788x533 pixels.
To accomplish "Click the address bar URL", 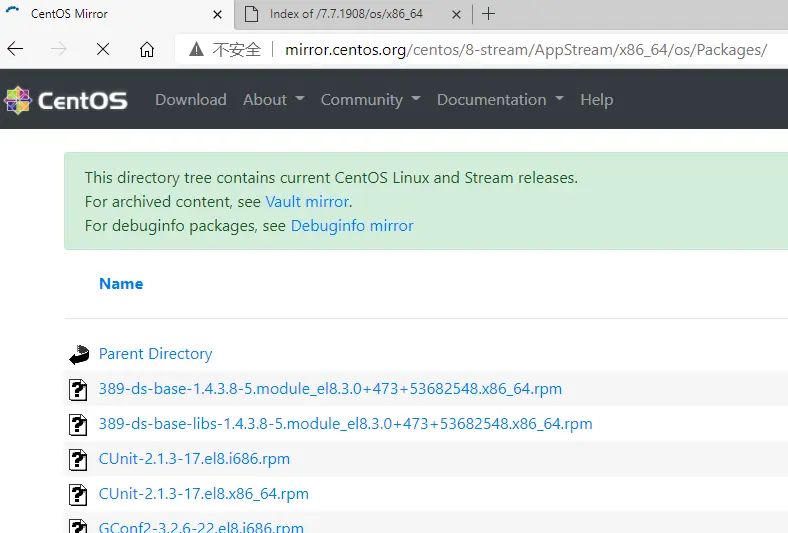I will (526, 50).
